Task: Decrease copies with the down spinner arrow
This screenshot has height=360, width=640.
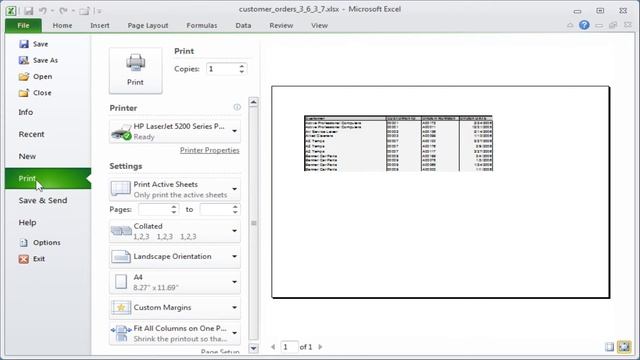Action: [242, 72]
